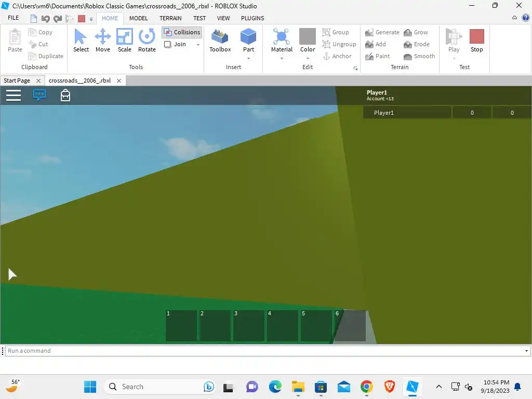Image resolution: width=532 pixels, height=399 pixels.
Task: Switch to the Start Page document tab
Action: pos(17,81)
